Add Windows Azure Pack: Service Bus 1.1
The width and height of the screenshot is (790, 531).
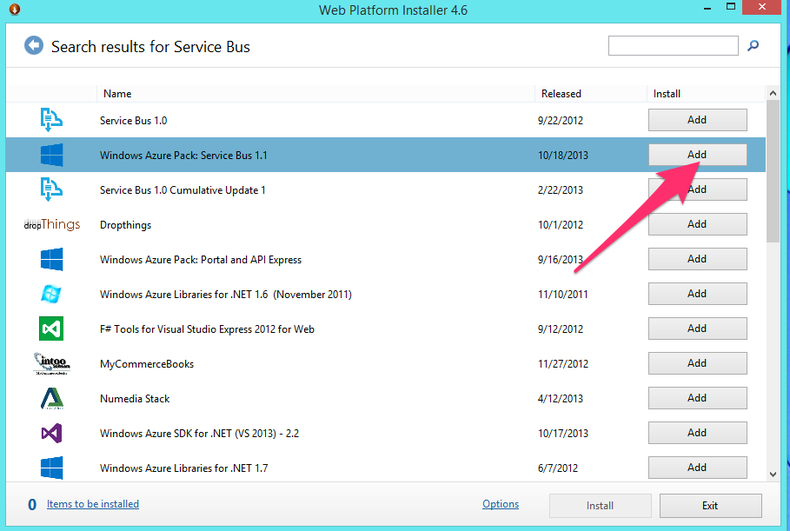click(697, 155)
